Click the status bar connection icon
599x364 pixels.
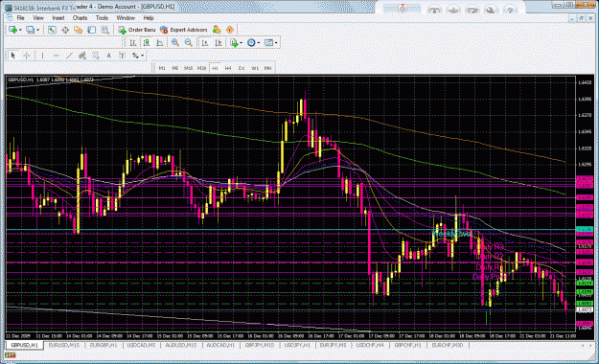click(11, 355)
